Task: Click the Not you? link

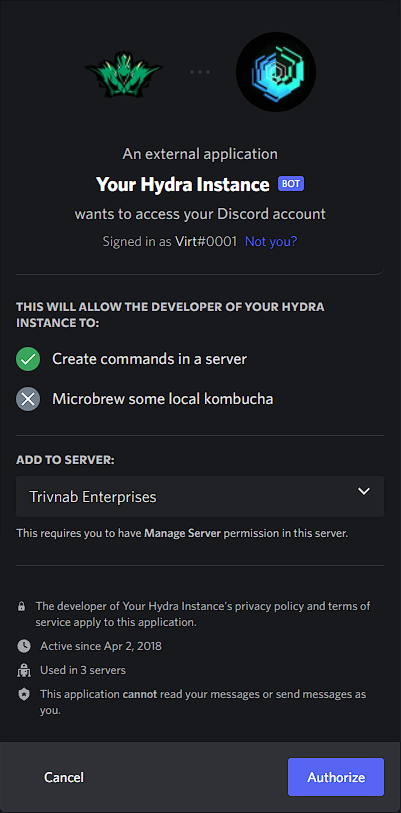Action: (x=271, y=241)
